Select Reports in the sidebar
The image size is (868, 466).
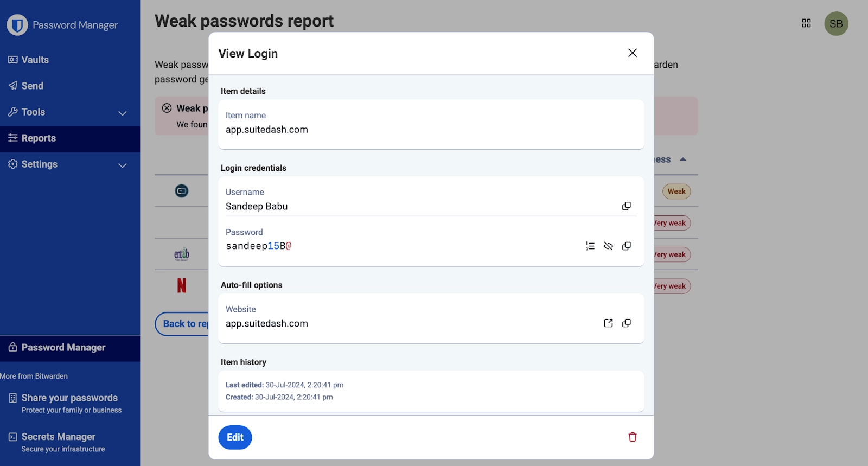[x=70, y=138]
